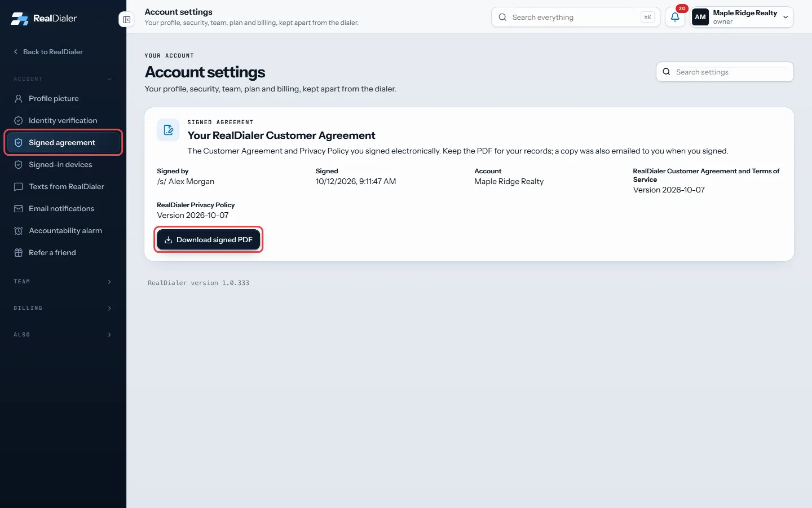Open Profile picture settings

point(63,99)
